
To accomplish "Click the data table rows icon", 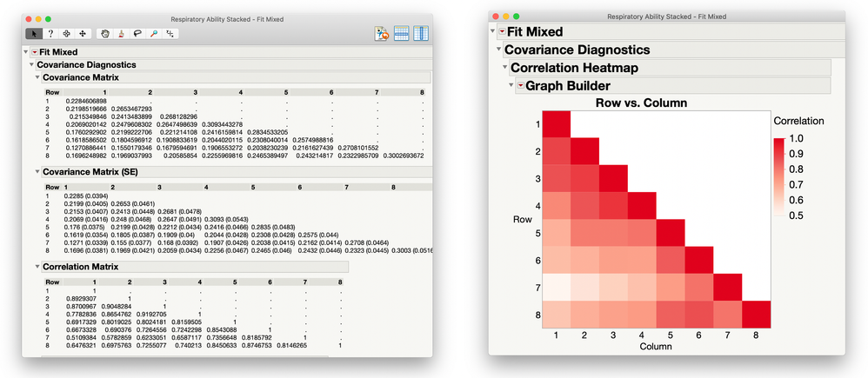I will (401, 34).
